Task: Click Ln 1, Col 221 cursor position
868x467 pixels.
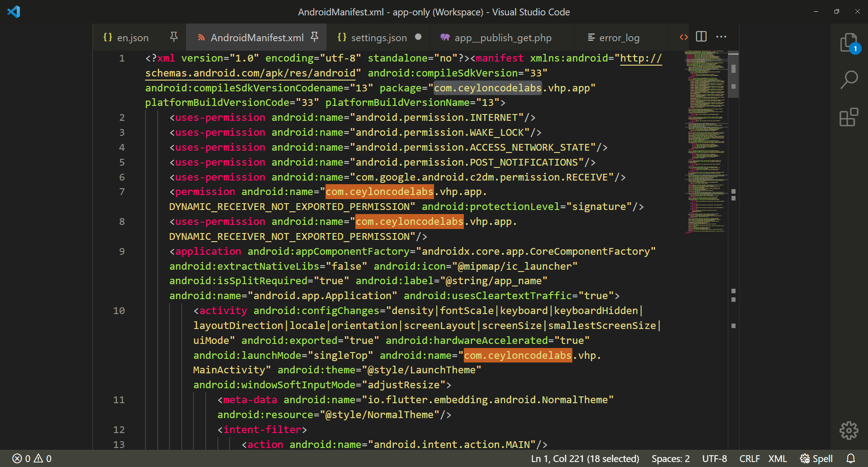Action: [585, 459]
